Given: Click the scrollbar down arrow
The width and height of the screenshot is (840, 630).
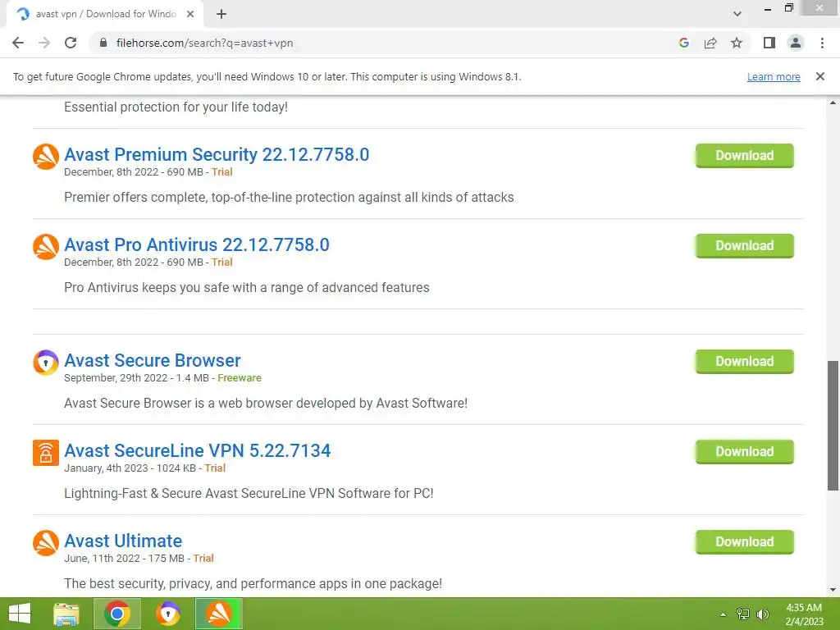Looking at the screenshot, I should [x=833, y=590].
